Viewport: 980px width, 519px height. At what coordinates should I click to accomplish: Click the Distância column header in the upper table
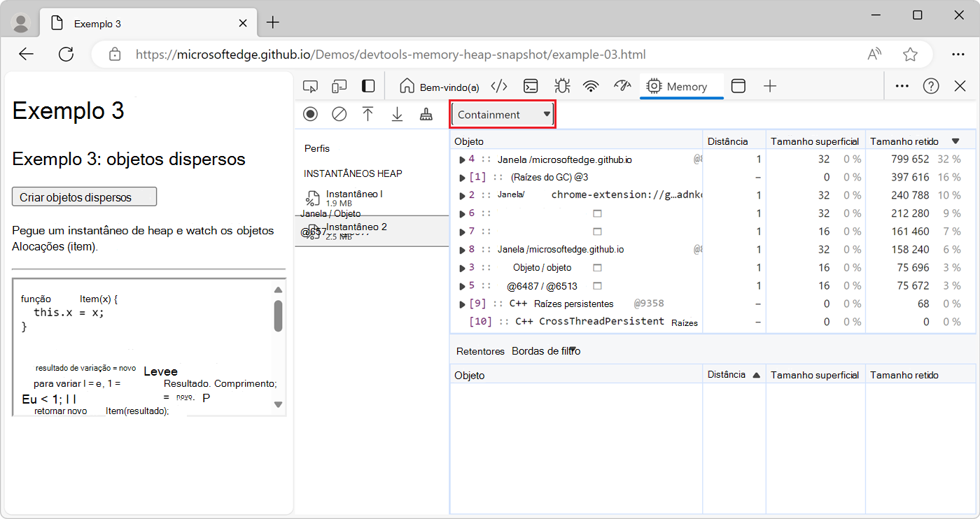pyautogui.click(x=734, y=141)
